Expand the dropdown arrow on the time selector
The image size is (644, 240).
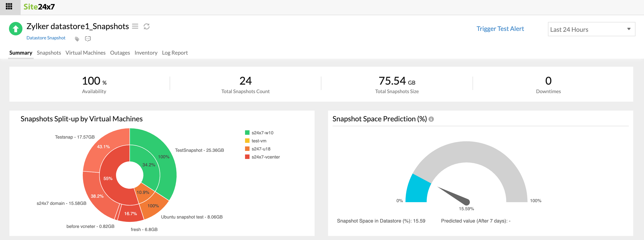629,29
